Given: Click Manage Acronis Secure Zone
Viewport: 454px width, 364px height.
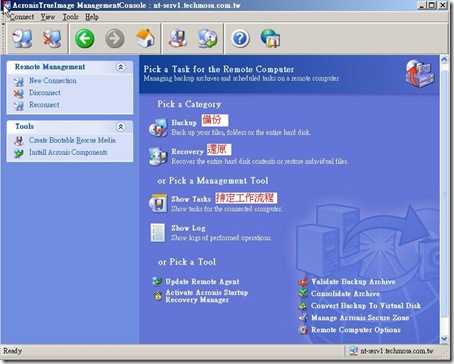Looking at the screenshot, I should [360, 318].
